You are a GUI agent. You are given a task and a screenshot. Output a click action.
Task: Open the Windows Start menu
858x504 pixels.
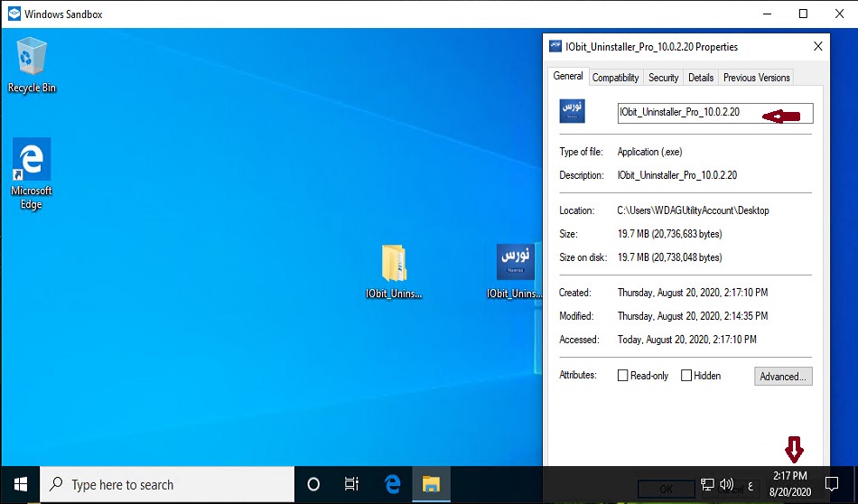point(20,484)
